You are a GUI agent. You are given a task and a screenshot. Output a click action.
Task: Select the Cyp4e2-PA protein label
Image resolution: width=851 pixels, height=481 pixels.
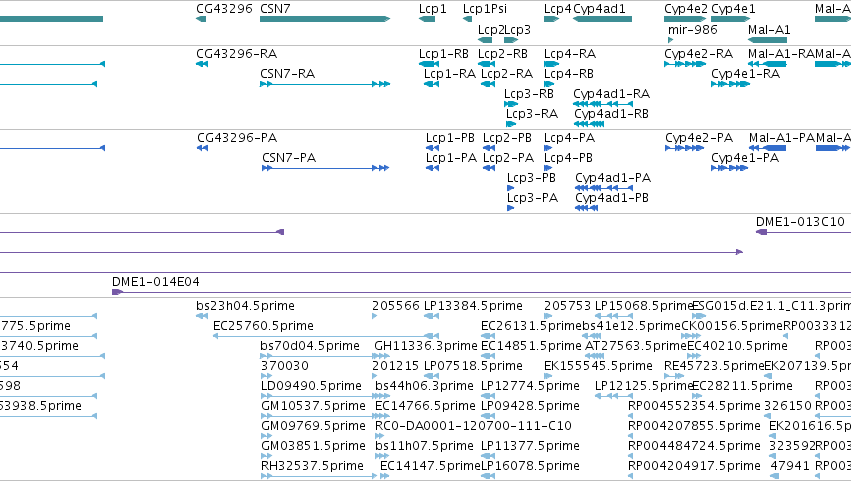700,138
